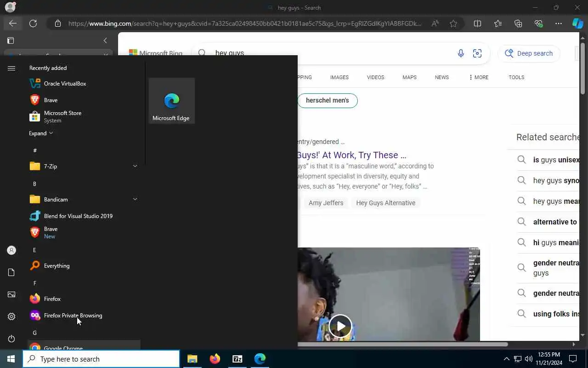Viewport: 588px width, 368px height.
Task: Toggle Read aloud in address bar
Action: pos(435,23)
